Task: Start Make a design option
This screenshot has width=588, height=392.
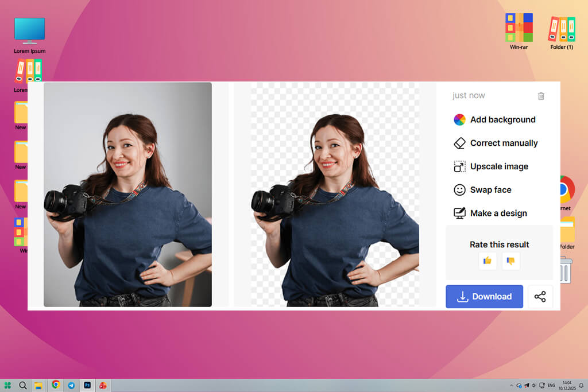Action: point(490,214)
